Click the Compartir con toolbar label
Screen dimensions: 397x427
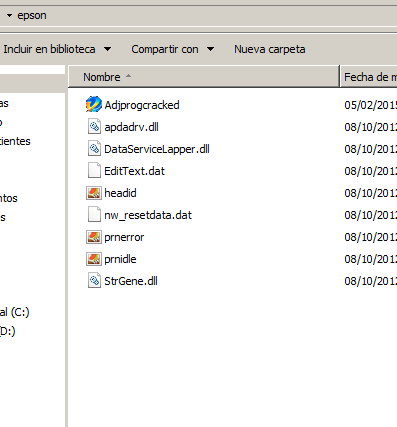[x=165, y=49]
